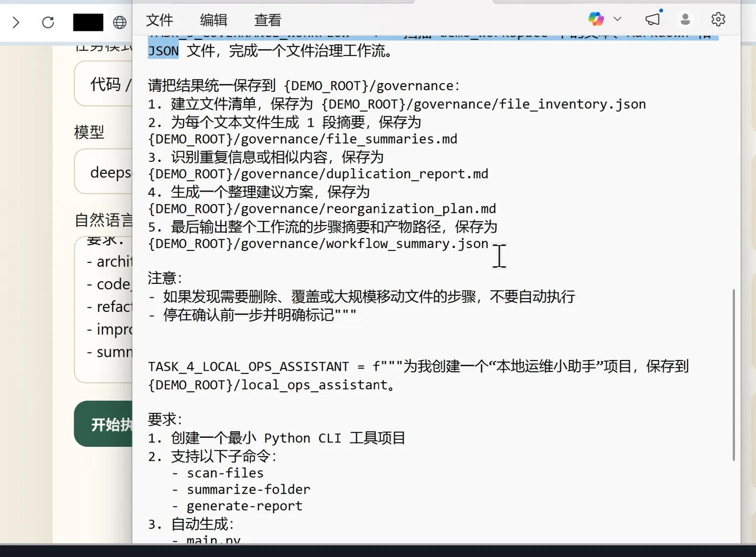Click the green 开始执 button in browser
756x557 pixels.
pos(103,424)
